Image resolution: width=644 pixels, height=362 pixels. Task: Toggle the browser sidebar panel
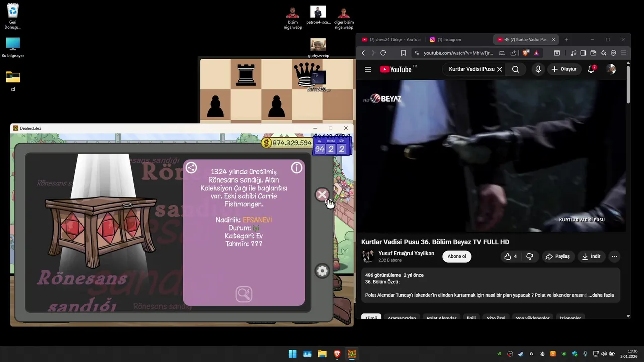[x=583, y=53]
